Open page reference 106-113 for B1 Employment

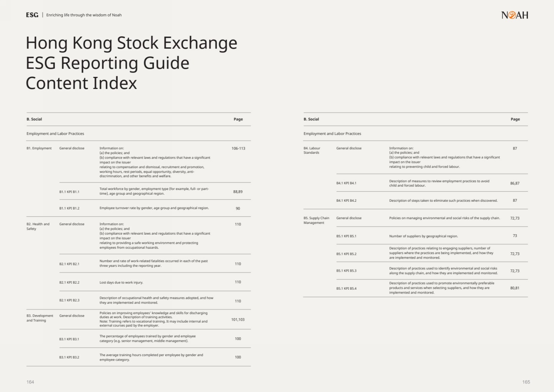238,149
